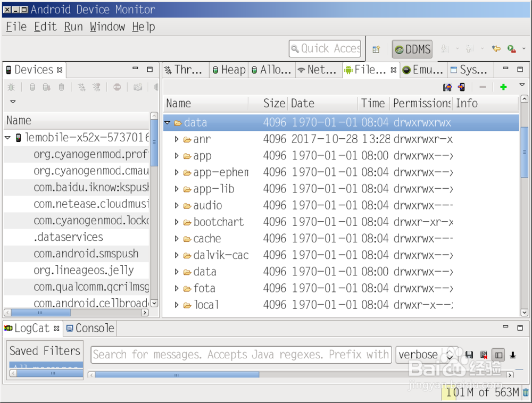Click the LogCat message search field
532x403 pixels.
point(241,355)
